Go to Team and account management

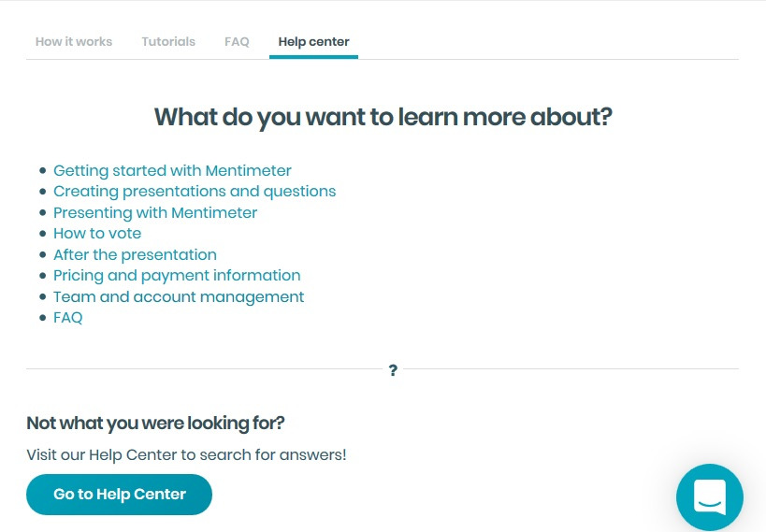(179, 297)
